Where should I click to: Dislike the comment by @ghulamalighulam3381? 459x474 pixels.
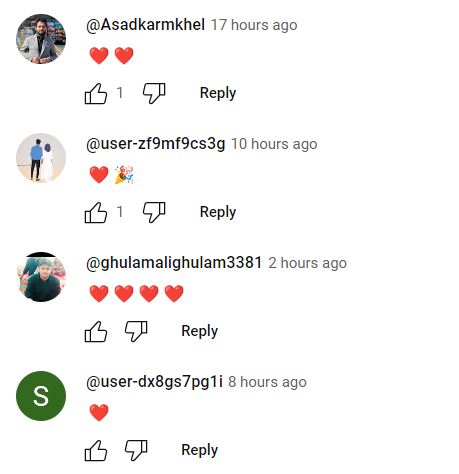coord(136,331)
